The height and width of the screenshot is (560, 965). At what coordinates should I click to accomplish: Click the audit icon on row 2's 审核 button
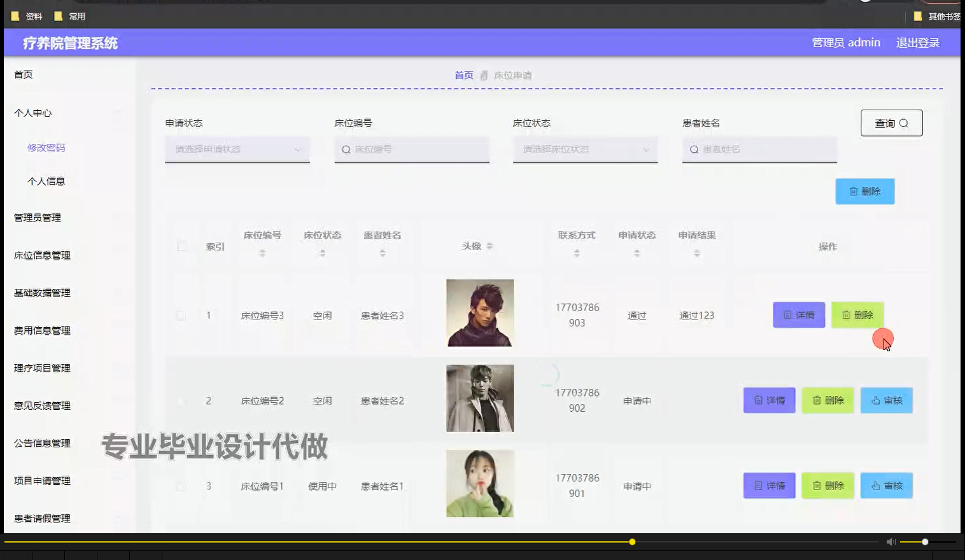(877, 400)
